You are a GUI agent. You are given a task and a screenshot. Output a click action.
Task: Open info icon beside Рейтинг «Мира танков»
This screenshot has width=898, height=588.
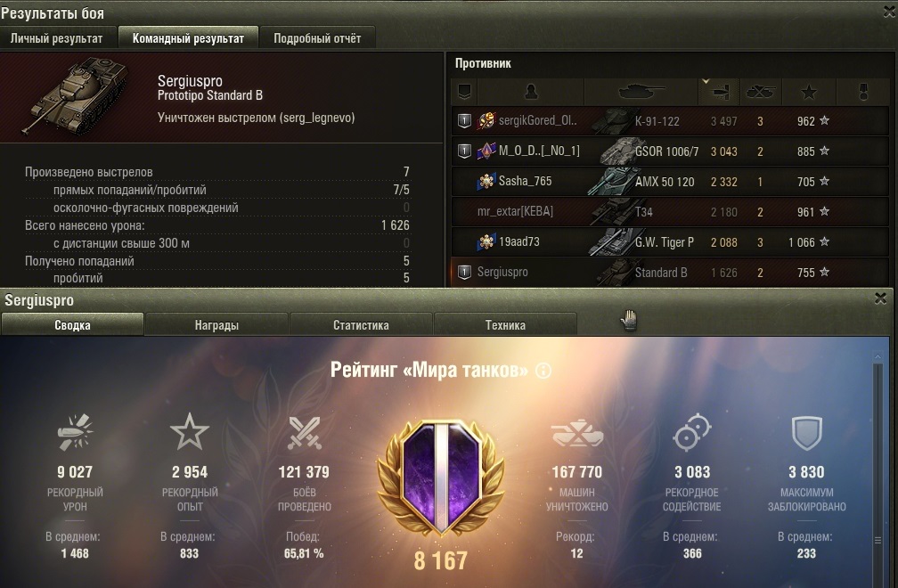(x=543, y=371)
